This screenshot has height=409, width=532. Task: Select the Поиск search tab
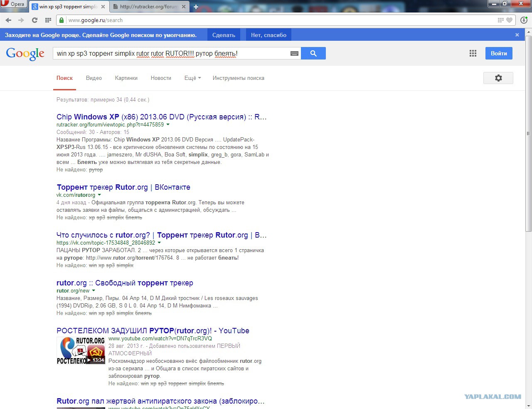[64, 78]
